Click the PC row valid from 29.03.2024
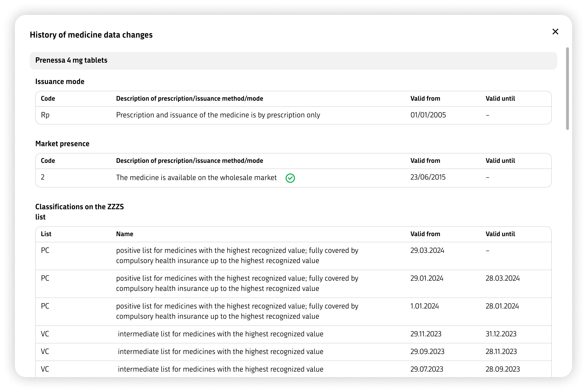Image resolution: width=587 pixels, height=392 pixels. click(x=293, y=256)
